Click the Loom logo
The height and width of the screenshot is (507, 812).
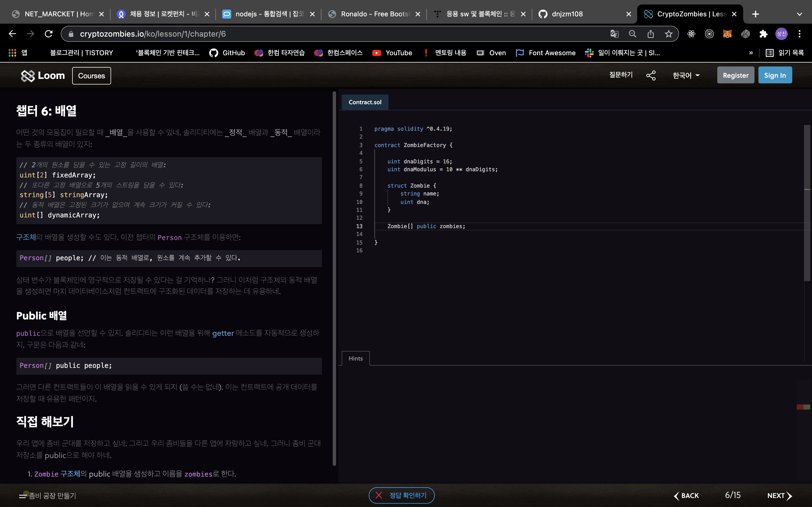tap(43, 75)
